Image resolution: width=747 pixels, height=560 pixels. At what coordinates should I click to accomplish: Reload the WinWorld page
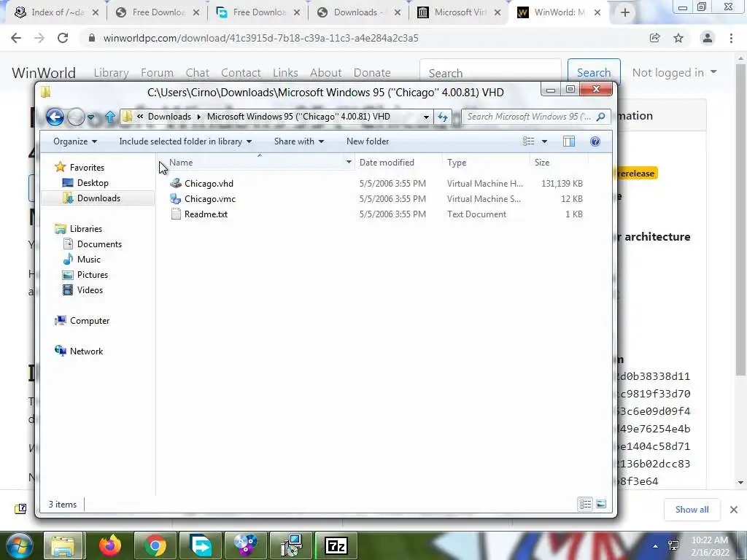(x=63, y=38)
